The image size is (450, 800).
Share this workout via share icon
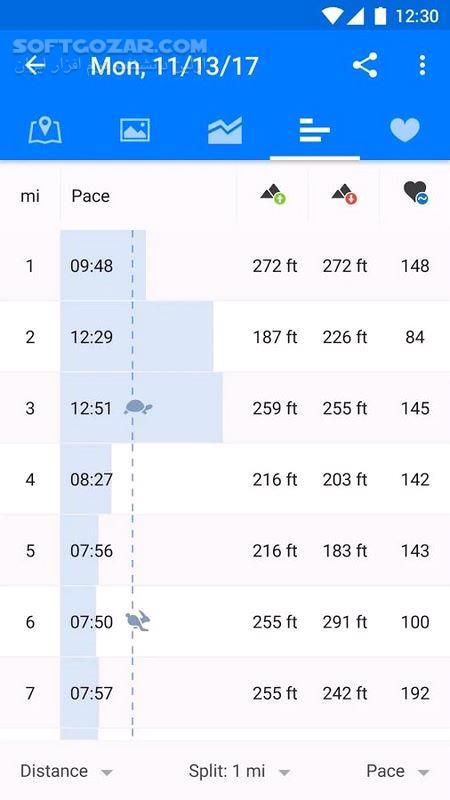point(365,65)
